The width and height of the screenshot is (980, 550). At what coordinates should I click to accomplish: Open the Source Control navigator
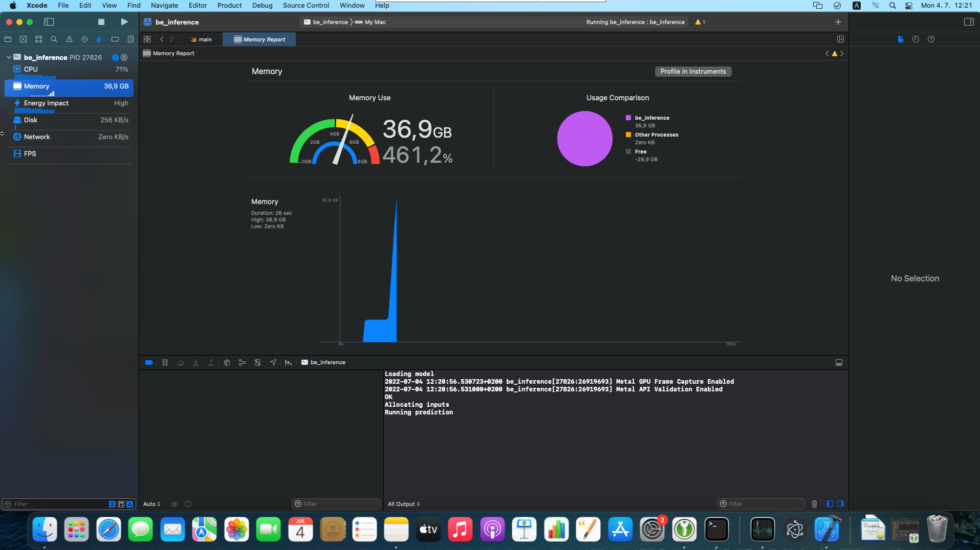point(23,39)
